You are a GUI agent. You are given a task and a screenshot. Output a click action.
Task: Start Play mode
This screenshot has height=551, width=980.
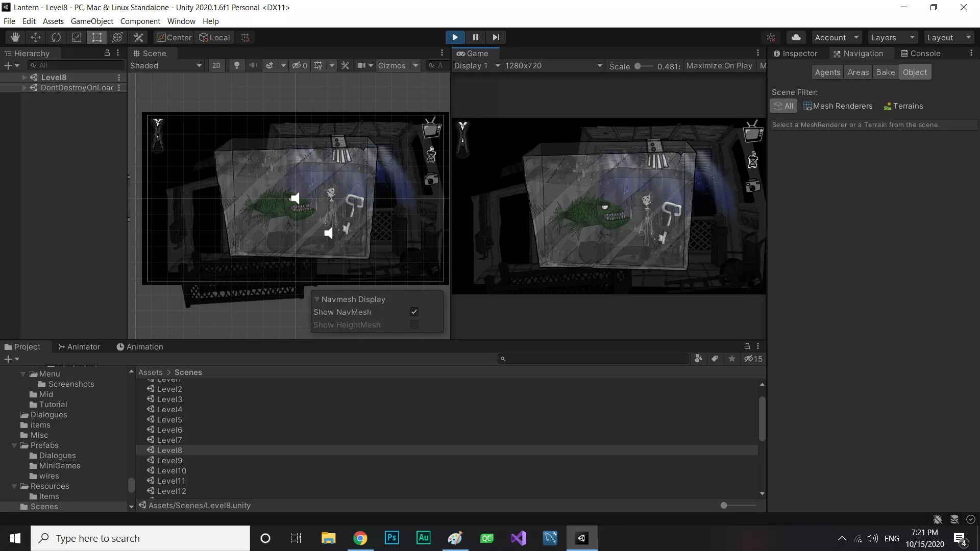[x=455, y=37]
